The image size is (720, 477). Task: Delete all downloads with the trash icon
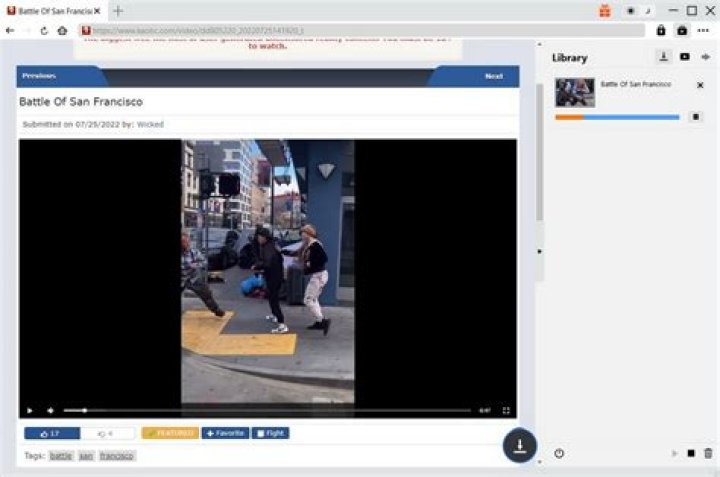[x=708, y=453]
